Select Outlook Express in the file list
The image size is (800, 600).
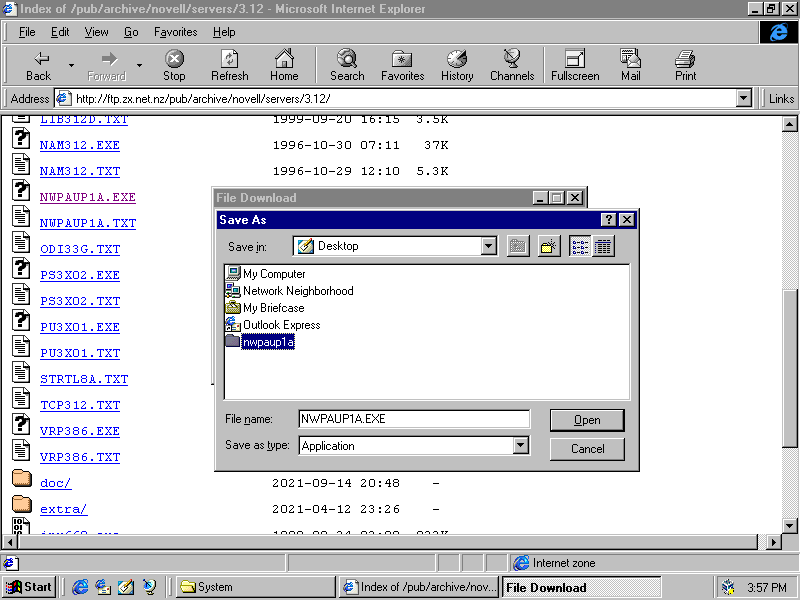pyautogui.click(x=273, y=325)
